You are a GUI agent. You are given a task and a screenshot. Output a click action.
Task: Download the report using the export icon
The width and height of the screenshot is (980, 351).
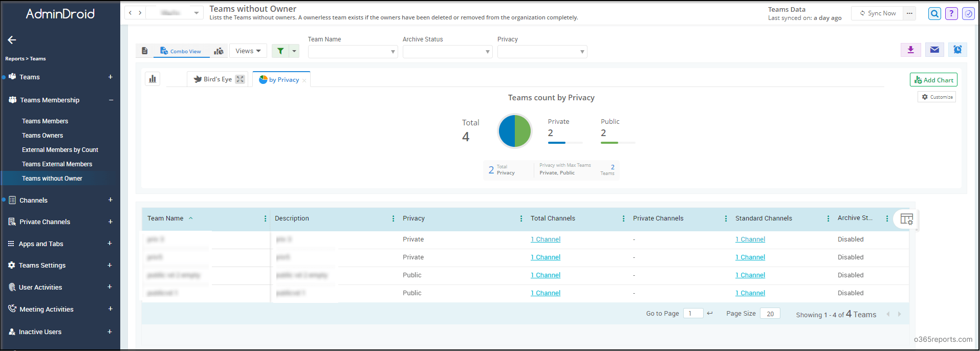coord(911,50)
